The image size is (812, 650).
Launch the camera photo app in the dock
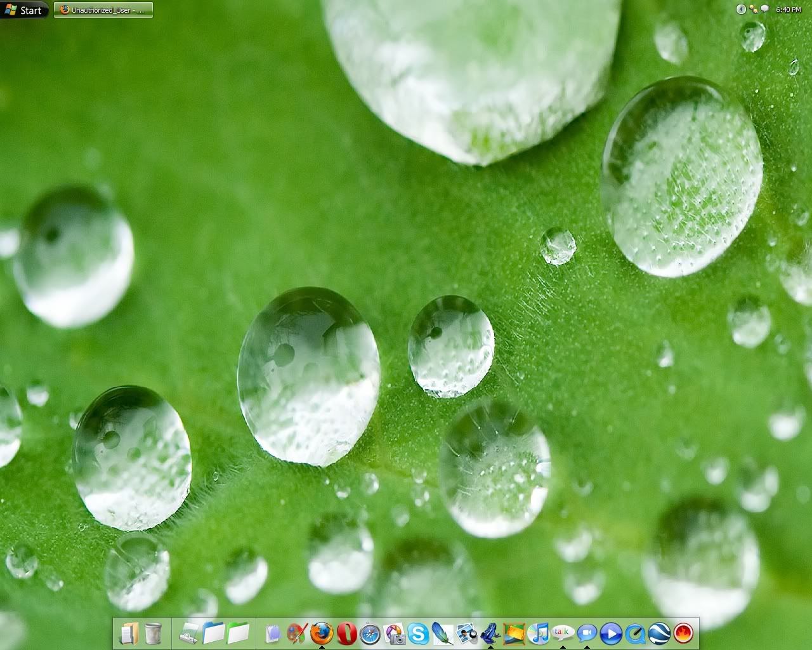click(x=395, y=633)
